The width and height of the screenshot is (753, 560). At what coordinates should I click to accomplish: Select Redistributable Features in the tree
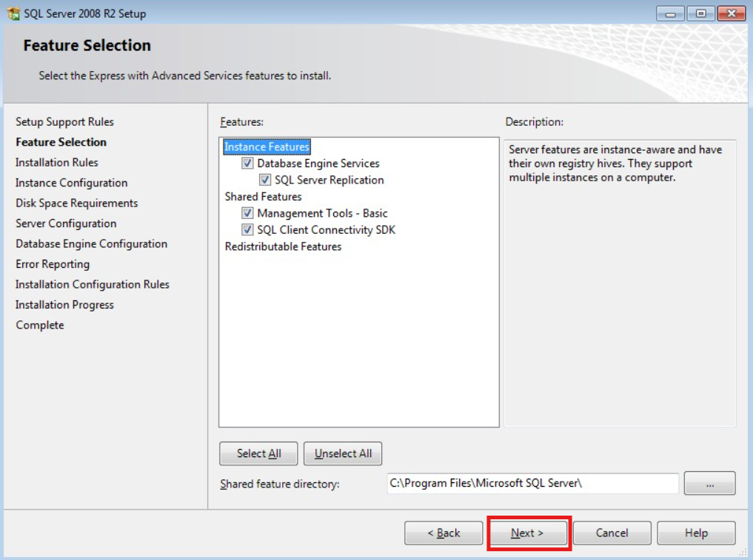(x=282, y=246)
